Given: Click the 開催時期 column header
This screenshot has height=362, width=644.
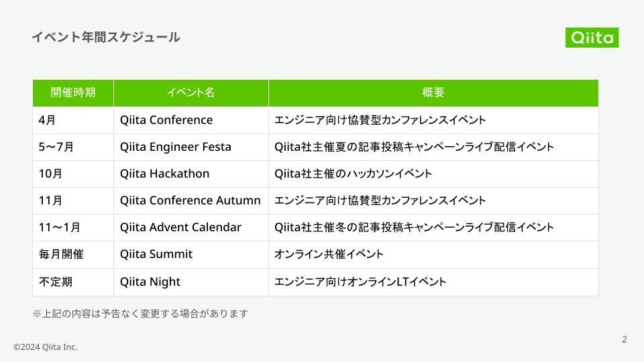Looking at the screenshot, I should 73,93.
